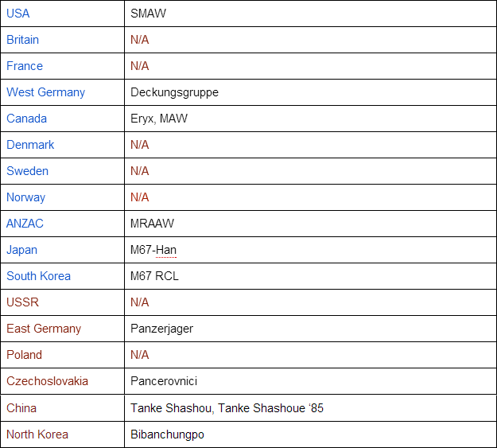Open the Norway link

[x=25, y=197]
